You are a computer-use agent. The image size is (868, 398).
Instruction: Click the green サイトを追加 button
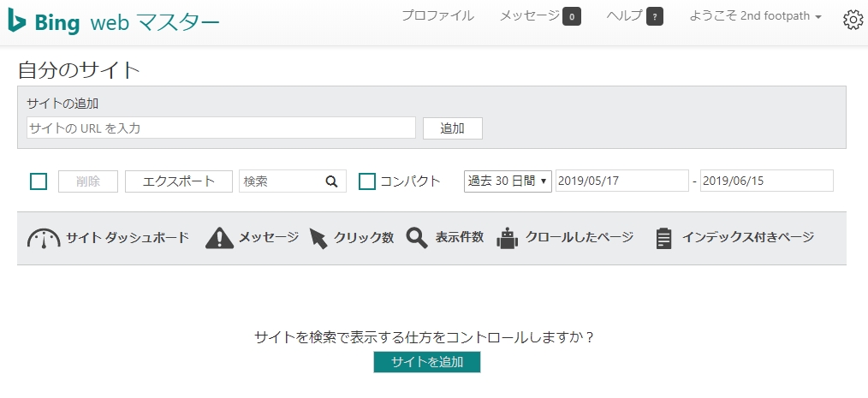pos(427,362)
